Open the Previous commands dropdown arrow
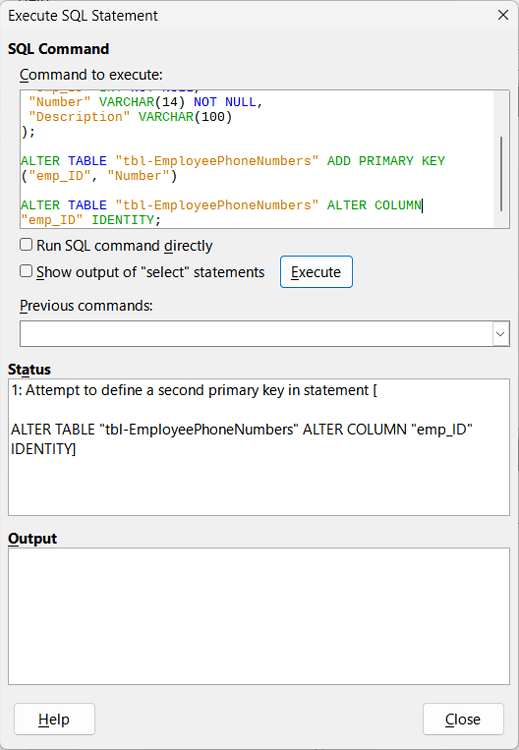This screenshot has height=750, width=519. coord(500,334)
